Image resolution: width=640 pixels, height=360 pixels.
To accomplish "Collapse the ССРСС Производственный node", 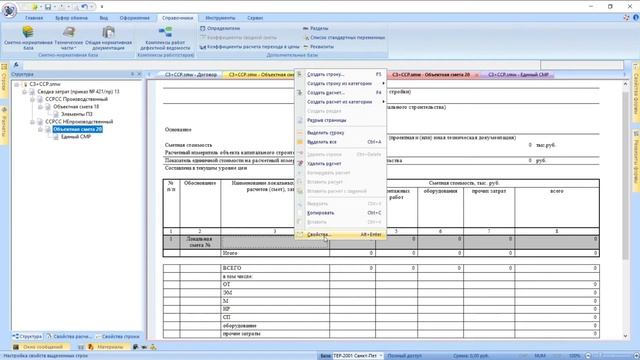I will pyautogui.click(x=33, y=100).
